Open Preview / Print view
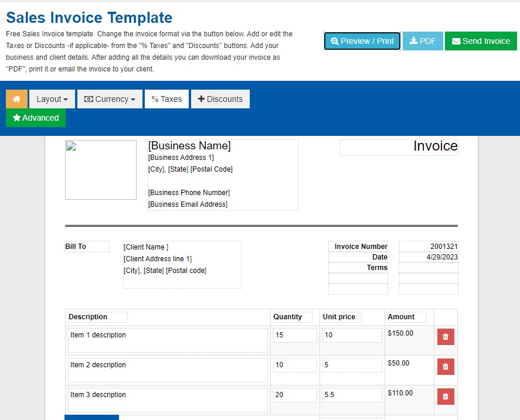 click(x=362, y=41)
